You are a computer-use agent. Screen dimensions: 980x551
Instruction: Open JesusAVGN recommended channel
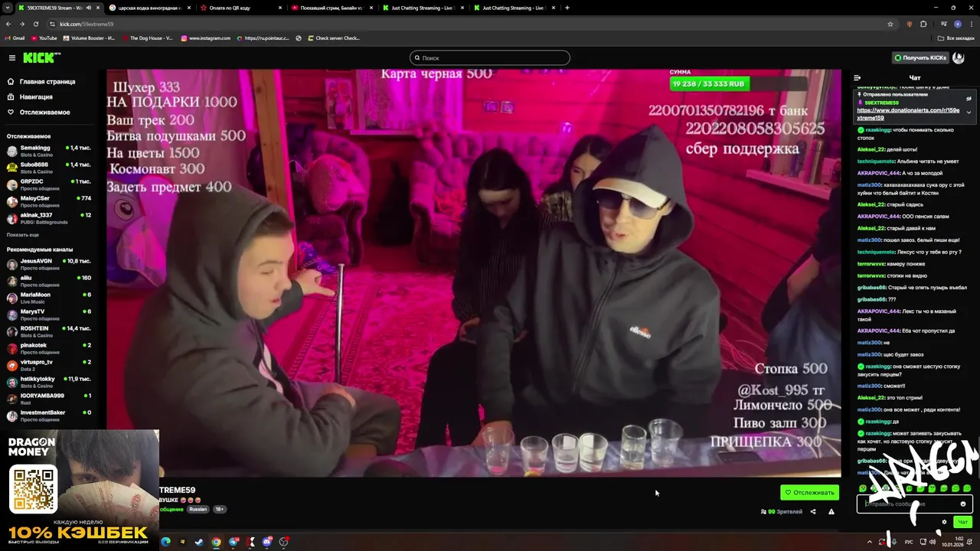49,263
